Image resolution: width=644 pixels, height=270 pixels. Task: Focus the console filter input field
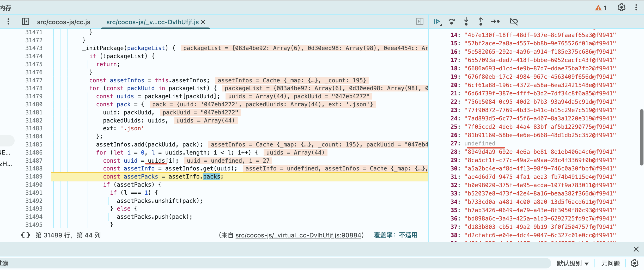click(x=275, y=263)
